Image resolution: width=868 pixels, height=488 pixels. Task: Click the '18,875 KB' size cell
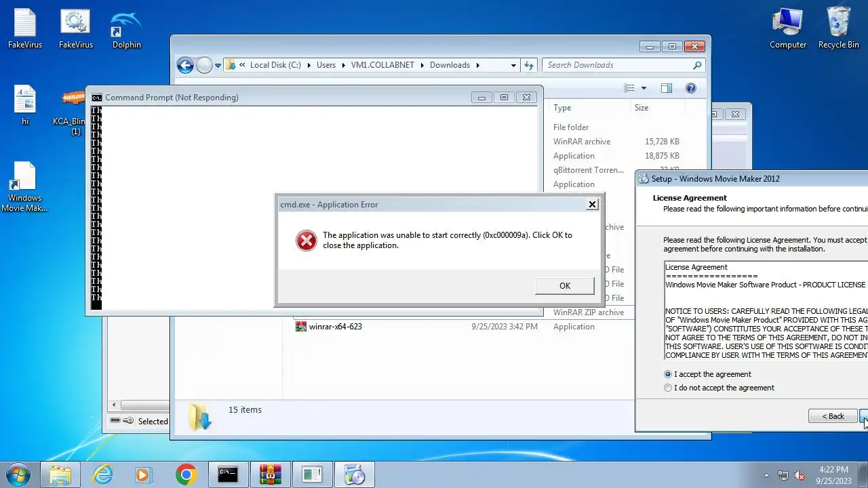click(662, 156)
